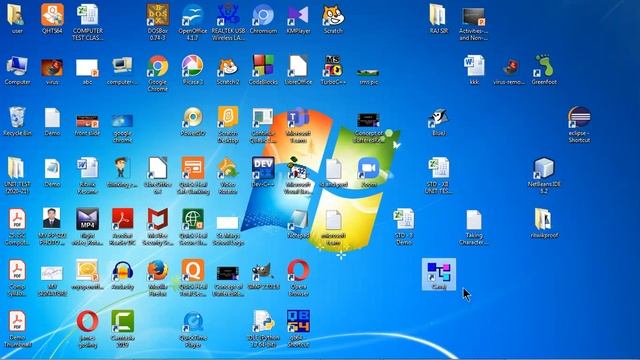Open the Picasa 3 shortcut
This screenshot has width=640, height=360.
pyautogui.click(x=193, y=67)
